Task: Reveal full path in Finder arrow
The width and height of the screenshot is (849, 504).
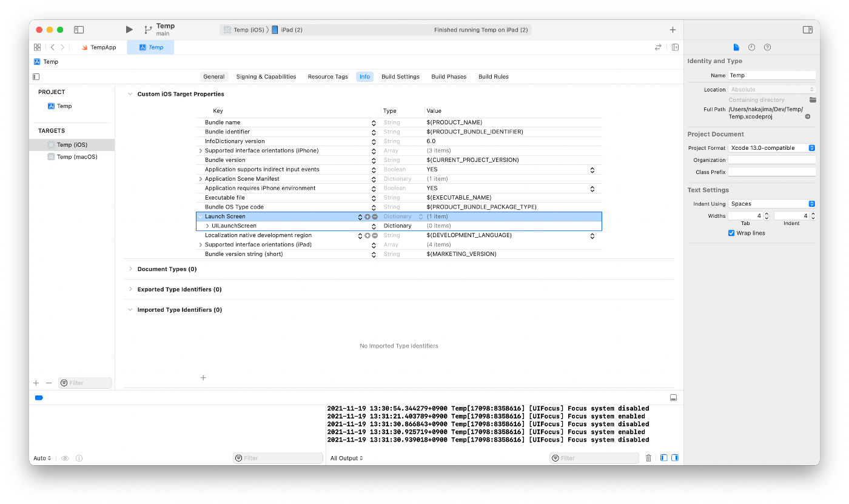Action: point(808,116)
